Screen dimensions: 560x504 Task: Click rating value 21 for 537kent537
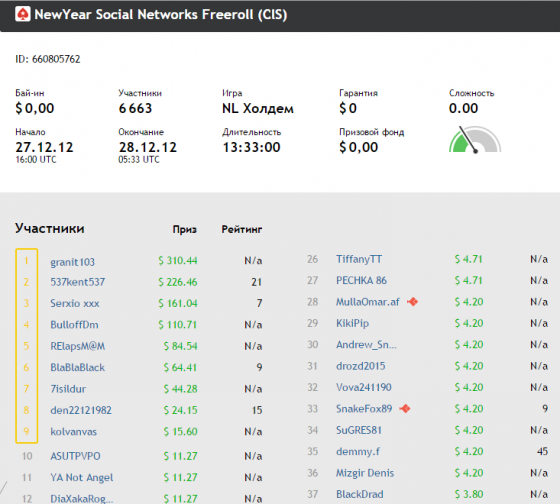(256, 282)
